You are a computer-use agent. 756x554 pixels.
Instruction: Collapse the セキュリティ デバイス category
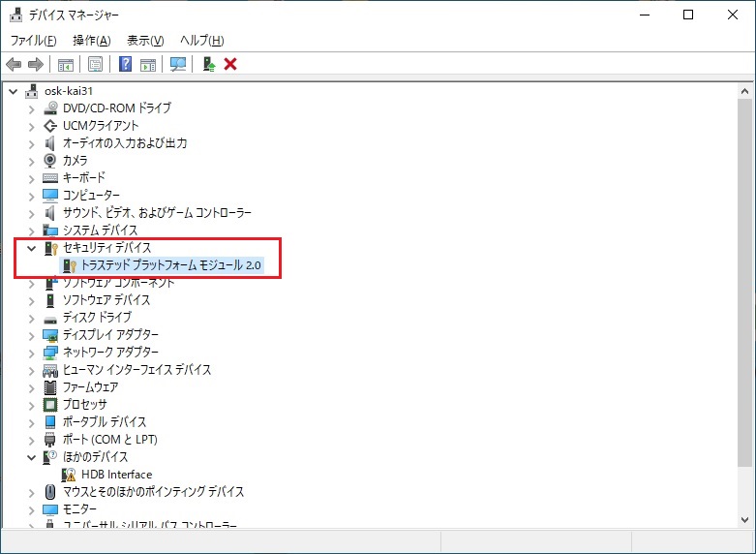[x=32, y=248]
